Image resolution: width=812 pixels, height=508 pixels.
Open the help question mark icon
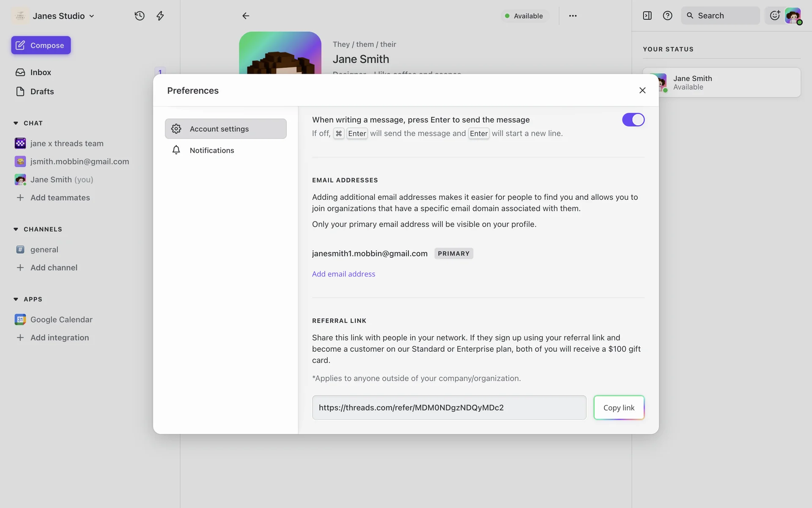[x=667, y=16]
